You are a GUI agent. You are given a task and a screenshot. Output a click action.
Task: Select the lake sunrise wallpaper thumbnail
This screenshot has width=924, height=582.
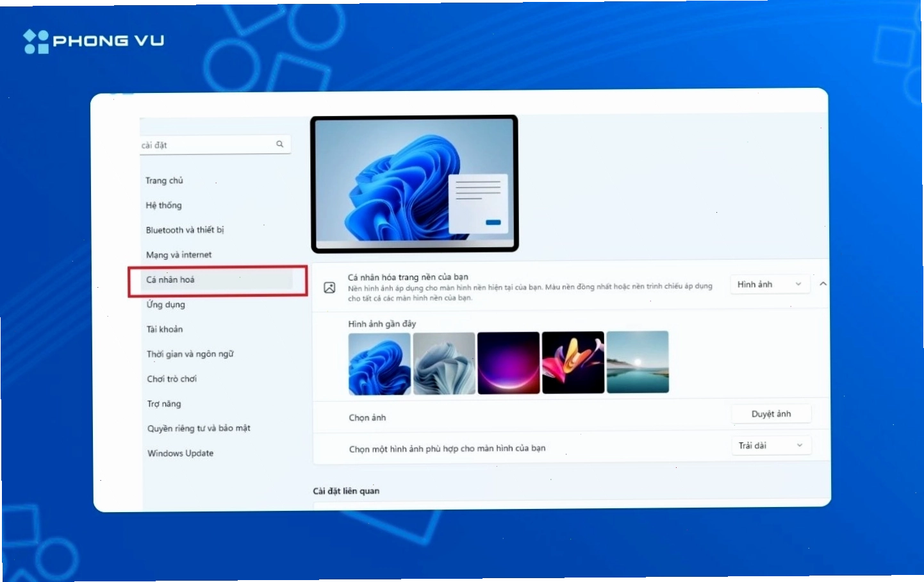tap(638, 362)
